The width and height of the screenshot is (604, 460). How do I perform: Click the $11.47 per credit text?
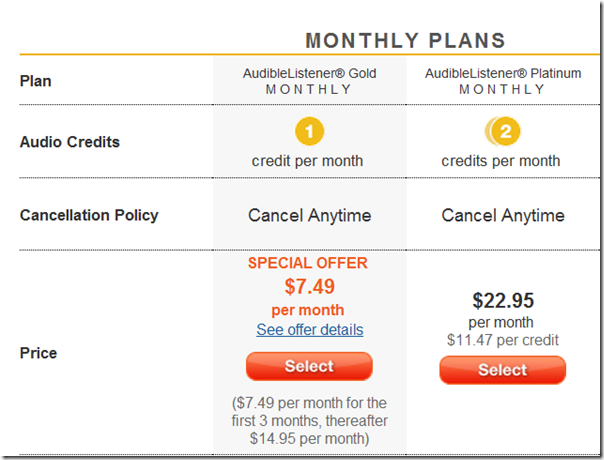click(x=503, y=340)
